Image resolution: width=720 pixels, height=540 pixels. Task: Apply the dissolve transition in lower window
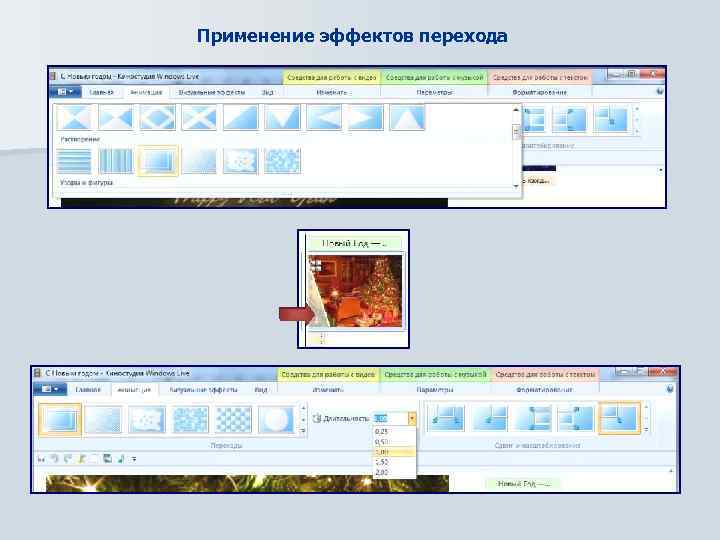coord(103,419)
